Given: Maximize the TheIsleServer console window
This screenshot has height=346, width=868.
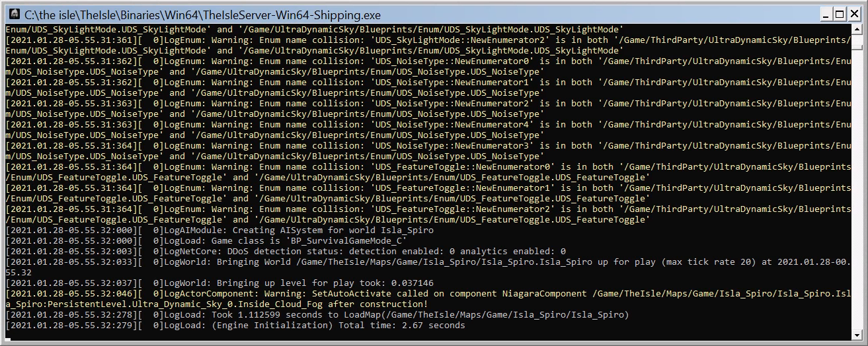Looking at the screenshot, I should click(842, 14).
